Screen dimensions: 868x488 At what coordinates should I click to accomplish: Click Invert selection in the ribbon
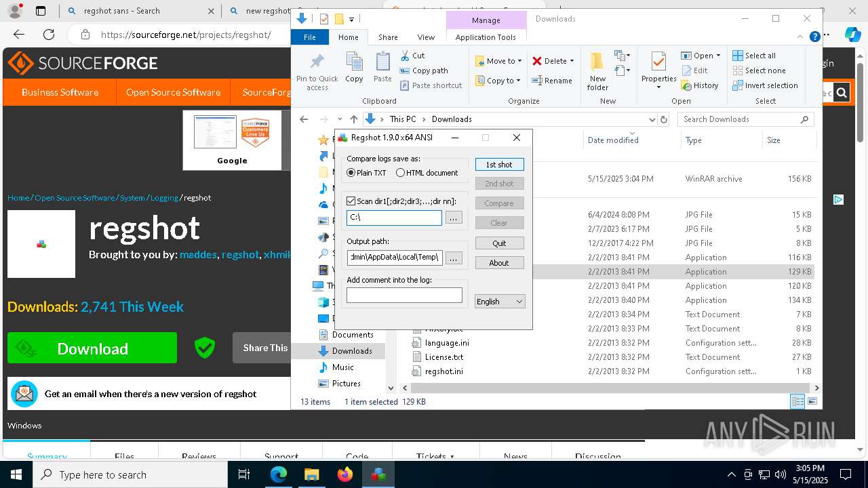[x=766, y=85]
